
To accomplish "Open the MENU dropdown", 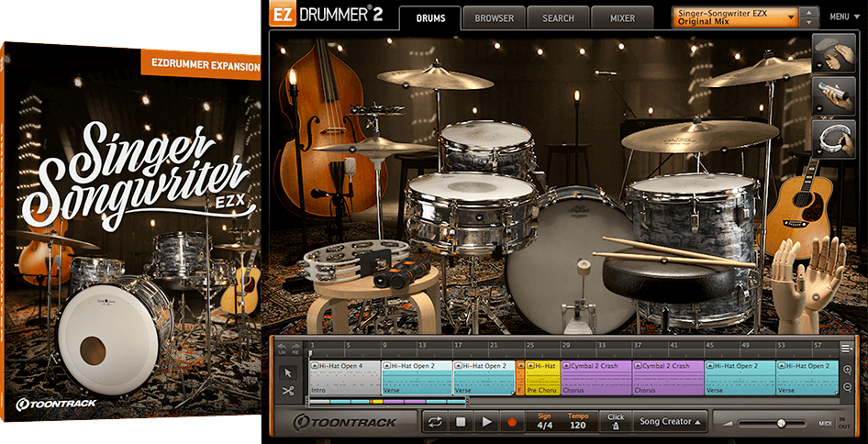I will [845, 17].
